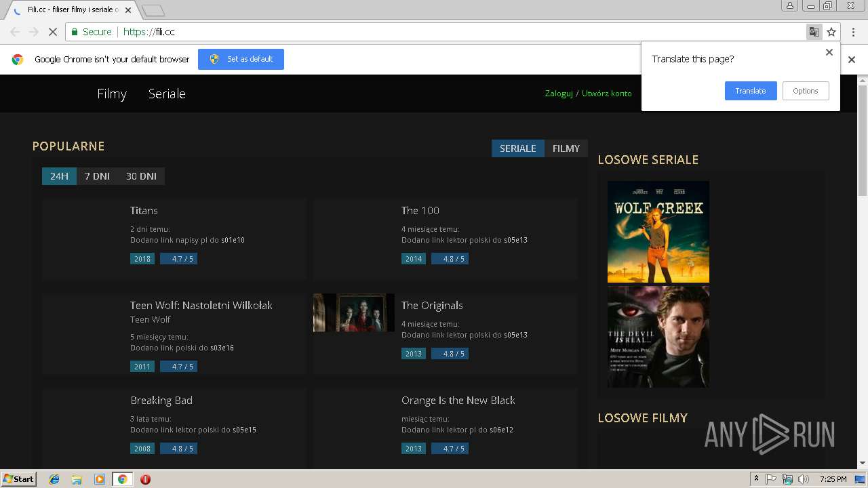Click the Zaloguj login link

pyautogui.click(x=559, y=94)
